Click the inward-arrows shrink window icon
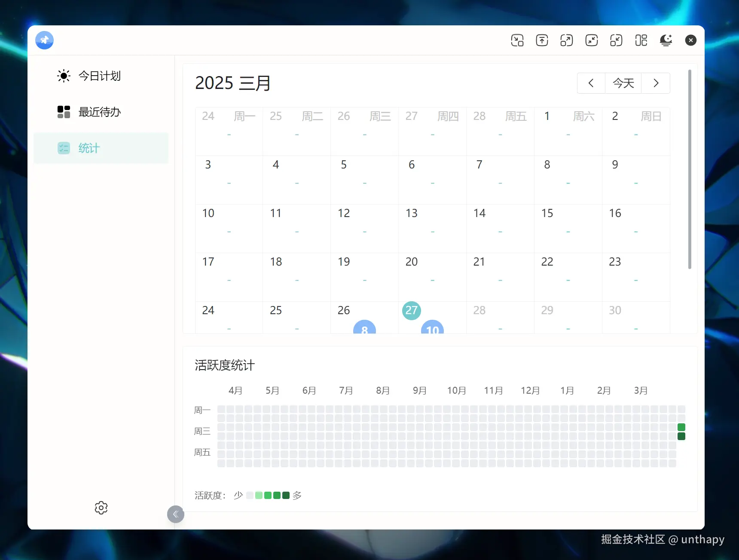 (592, 40)
